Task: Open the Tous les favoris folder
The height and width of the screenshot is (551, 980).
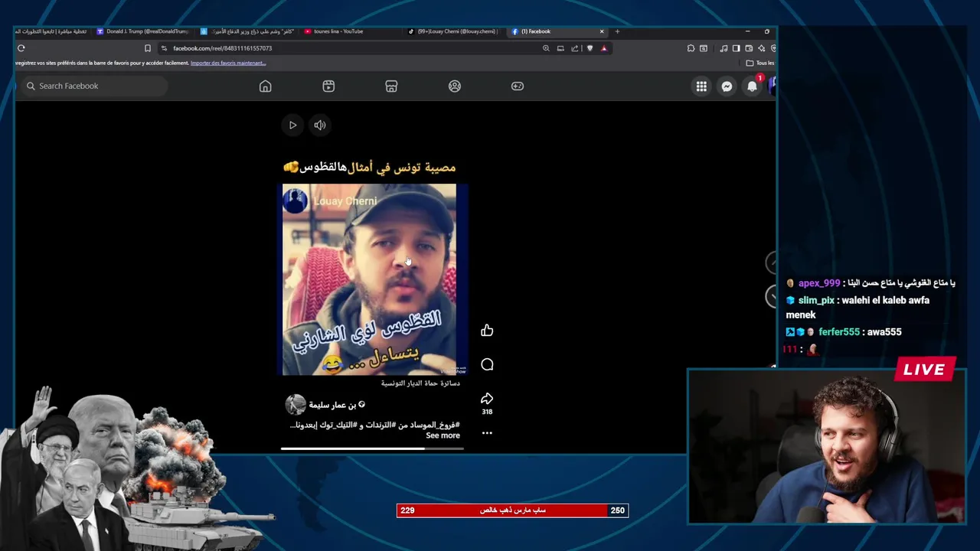Action: [759, 63]
